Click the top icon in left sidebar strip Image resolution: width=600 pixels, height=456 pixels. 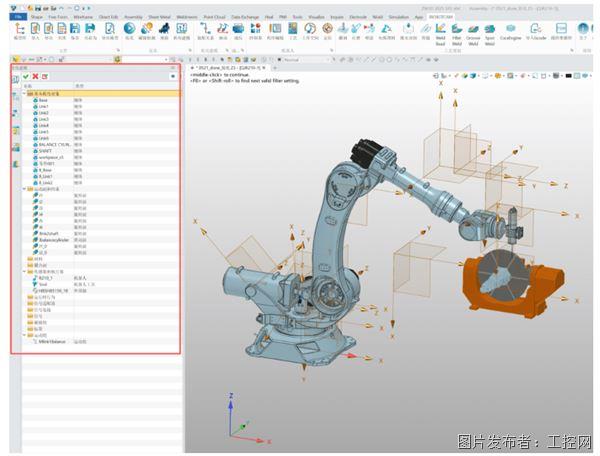click(x=15, y=80)
